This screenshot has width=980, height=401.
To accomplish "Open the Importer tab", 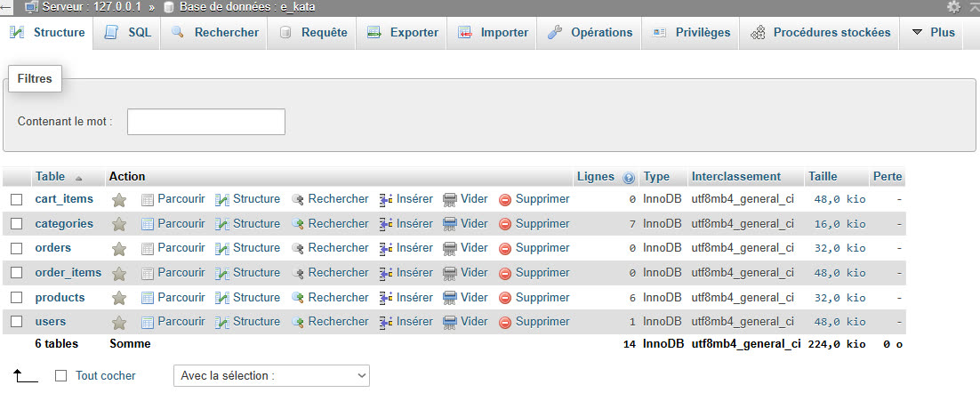I will 493,33.
